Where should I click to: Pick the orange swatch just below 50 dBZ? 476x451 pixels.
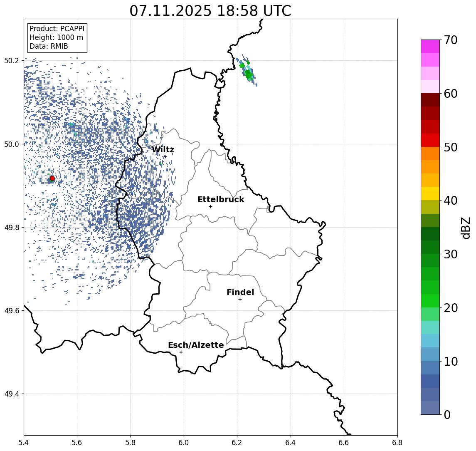(x=430, y=154)
